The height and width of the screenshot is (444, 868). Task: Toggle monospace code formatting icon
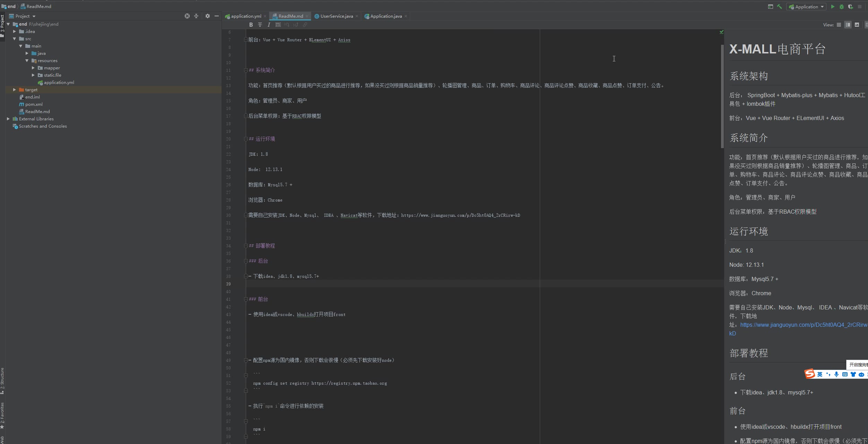tap(278, 25)
